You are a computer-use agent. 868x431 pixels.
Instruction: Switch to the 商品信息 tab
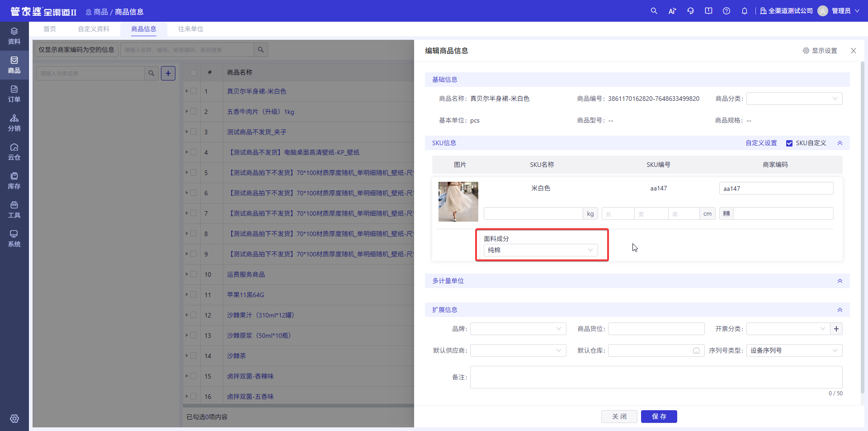[x=144, y=29]
